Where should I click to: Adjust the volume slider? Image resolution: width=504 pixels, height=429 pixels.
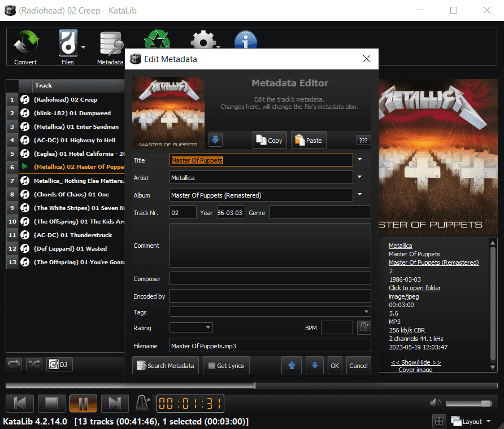pyautogui.click(x=469, y=403)
